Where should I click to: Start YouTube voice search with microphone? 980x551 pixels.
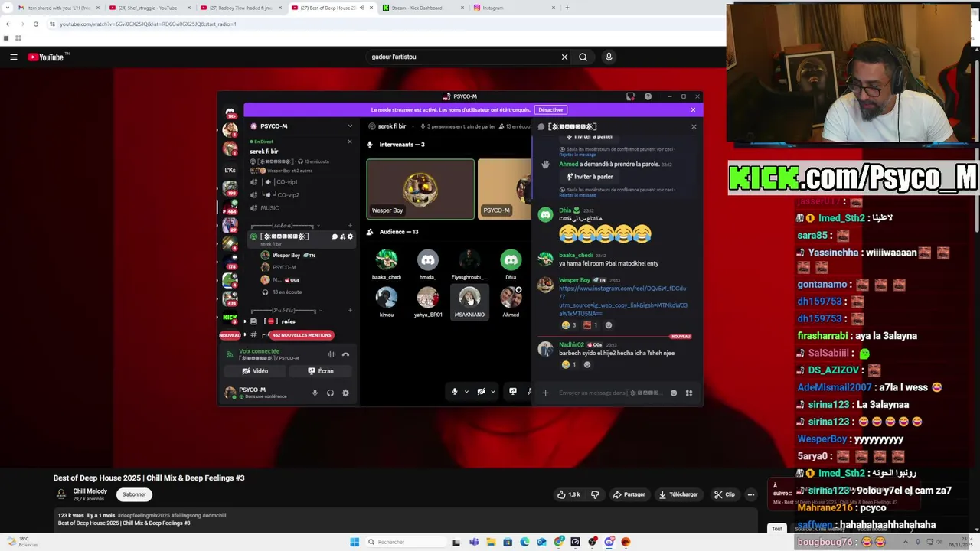[609, 57]
